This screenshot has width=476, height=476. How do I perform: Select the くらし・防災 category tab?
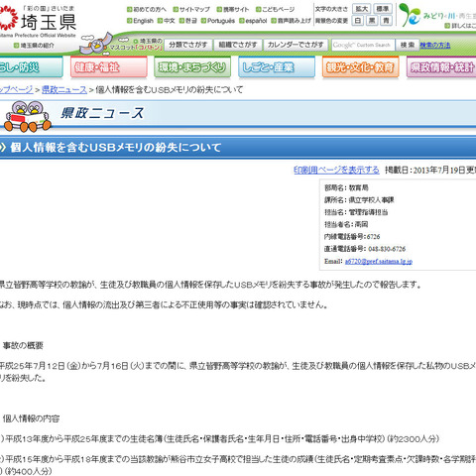point(31,67)
